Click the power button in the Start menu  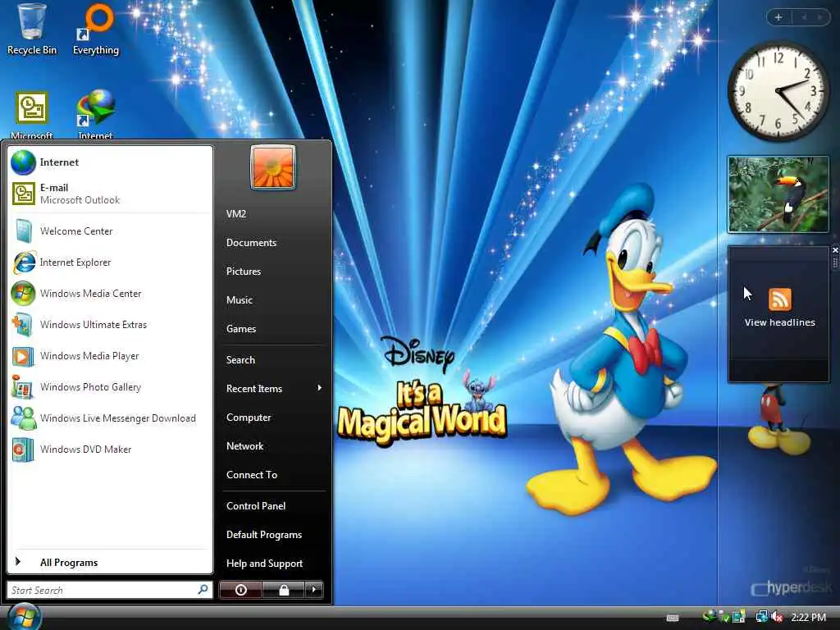tap(240, 590)
